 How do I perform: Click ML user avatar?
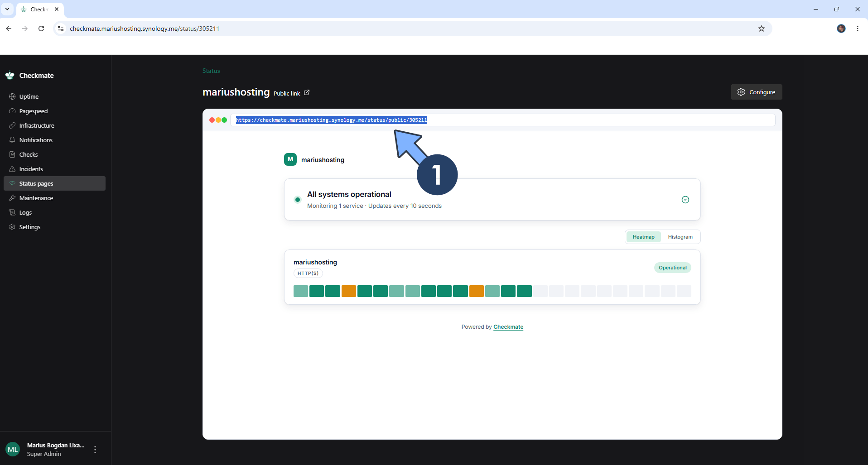click(x=13, y=449)
